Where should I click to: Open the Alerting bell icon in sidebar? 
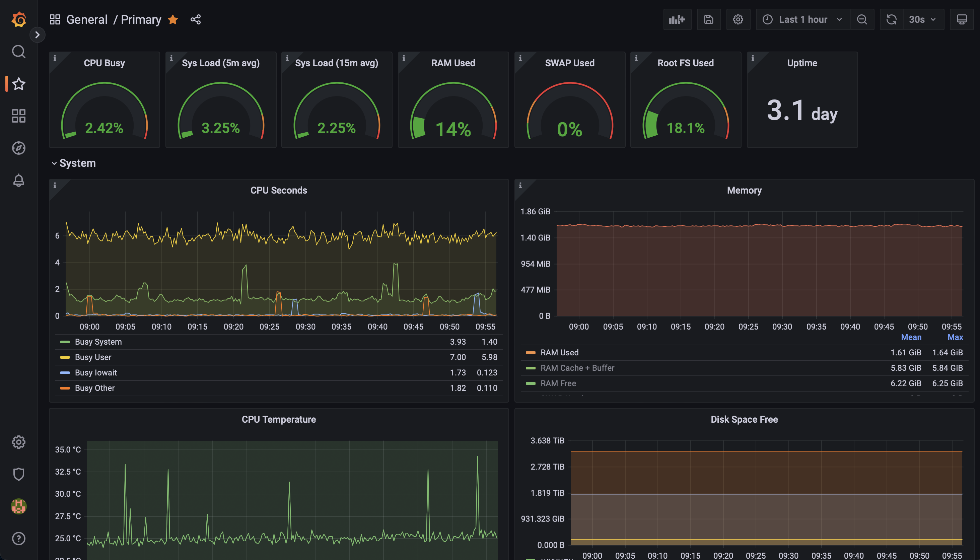pos(18,180)
